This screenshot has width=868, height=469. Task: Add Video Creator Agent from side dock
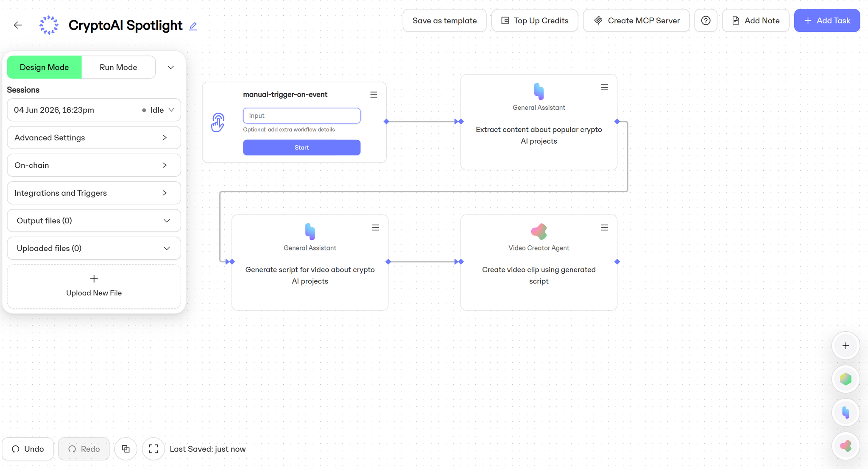(846, 446)
